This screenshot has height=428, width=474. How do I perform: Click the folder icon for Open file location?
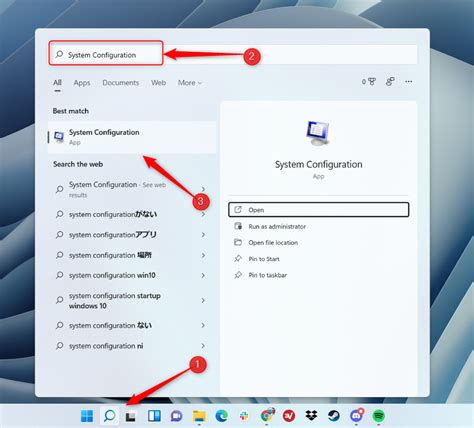pos(238,242)
